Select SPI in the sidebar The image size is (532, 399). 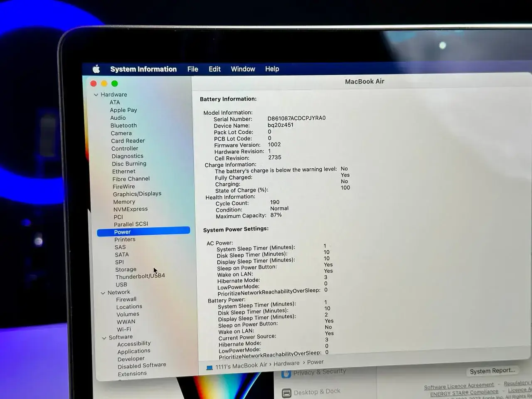pyautogui.click(x=120, y=262)
